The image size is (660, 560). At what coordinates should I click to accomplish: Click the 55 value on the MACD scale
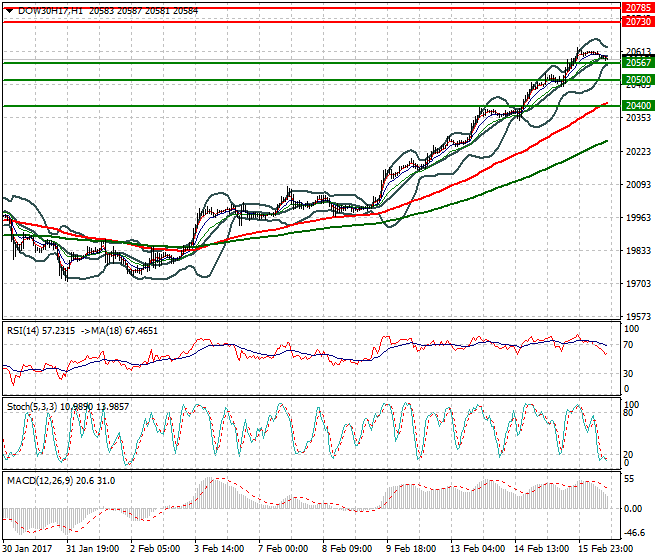click(629, 479)
